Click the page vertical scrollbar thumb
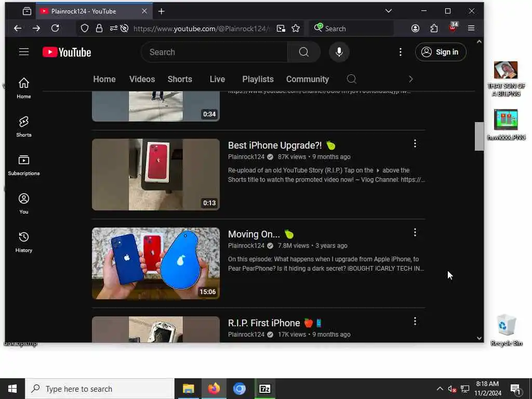The image size is (532, 399). pyautogui.click(x=479, y=136)
